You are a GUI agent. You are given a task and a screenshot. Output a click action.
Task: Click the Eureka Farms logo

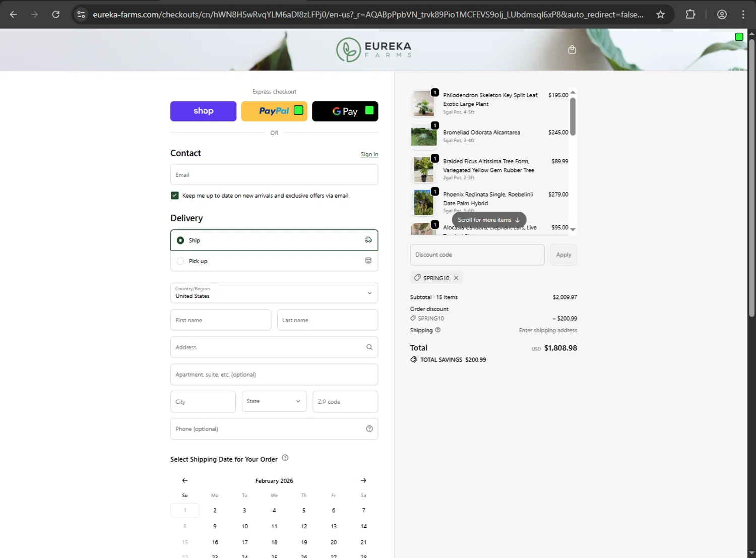[374, 49]
